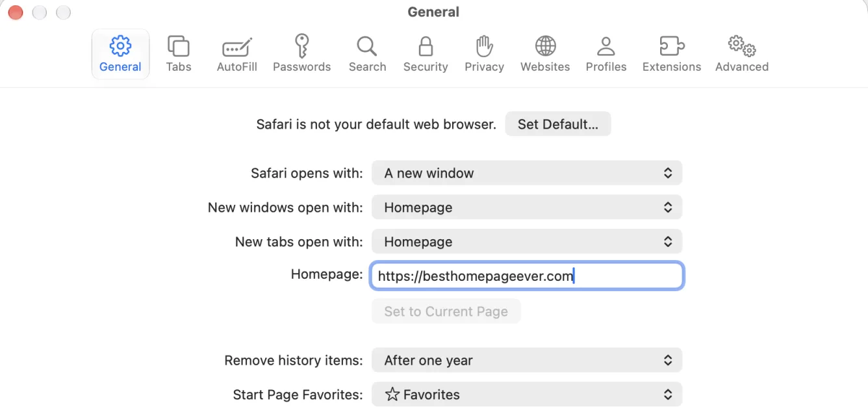
Task: Go to the Extensions puzzle pane
Action: (672, 55)
